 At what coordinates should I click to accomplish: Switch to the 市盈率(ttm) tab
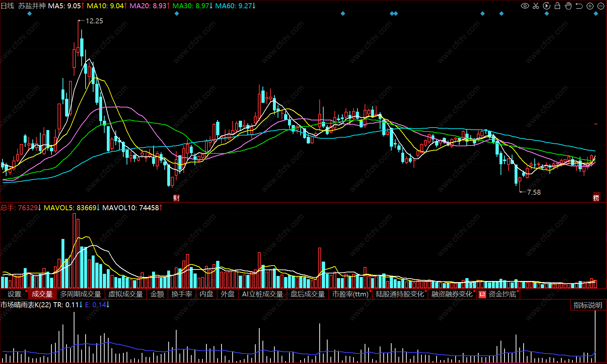pyautogui.click(x=351, y=294)
